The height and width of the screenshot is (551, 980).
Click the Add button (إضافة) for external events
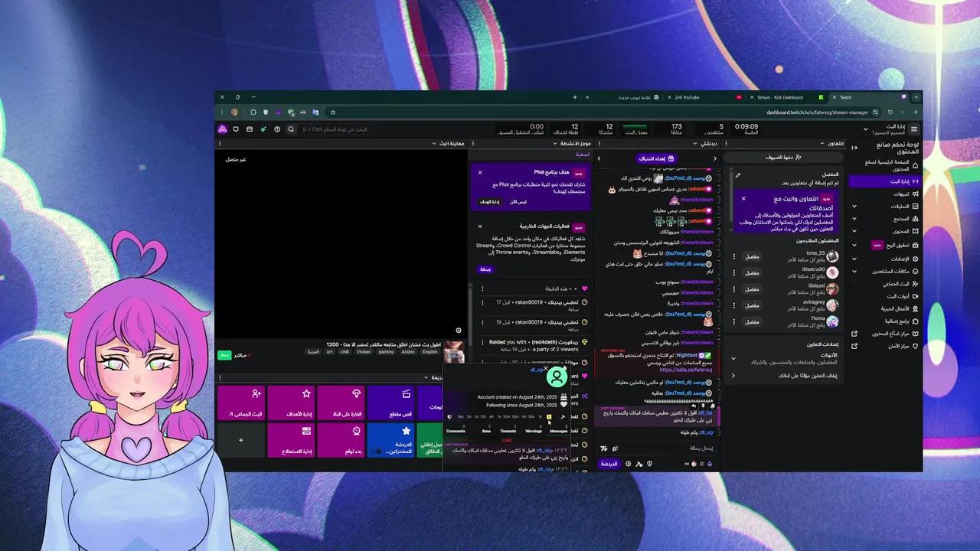(485, 269)
